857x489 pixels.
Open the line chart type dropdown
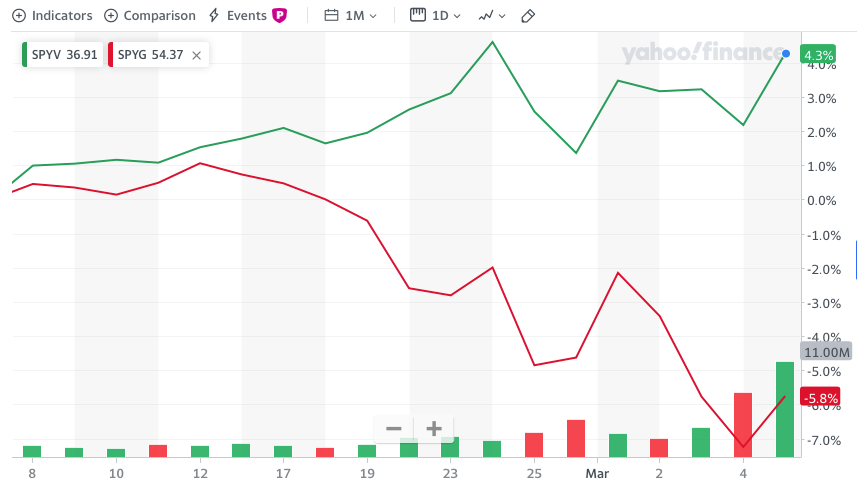click(x=491, y=16)
